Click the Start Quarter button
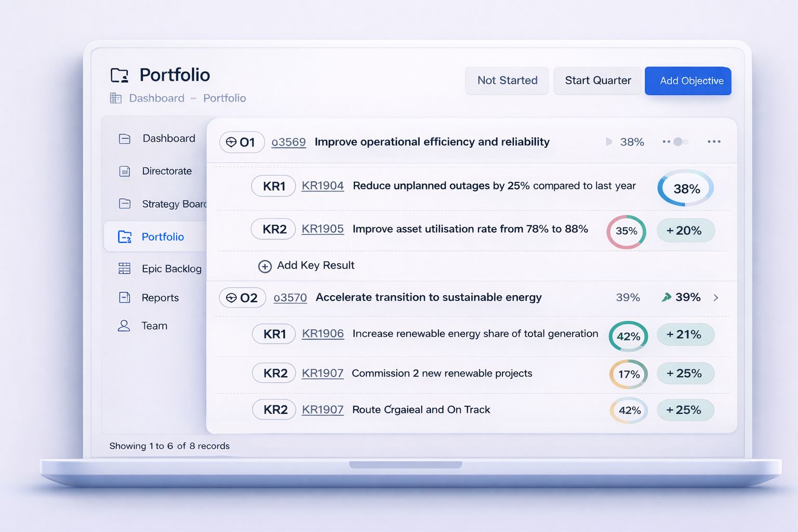Image resolution: width=798 pixels, height=532 pixels. (x=597, y=81)
